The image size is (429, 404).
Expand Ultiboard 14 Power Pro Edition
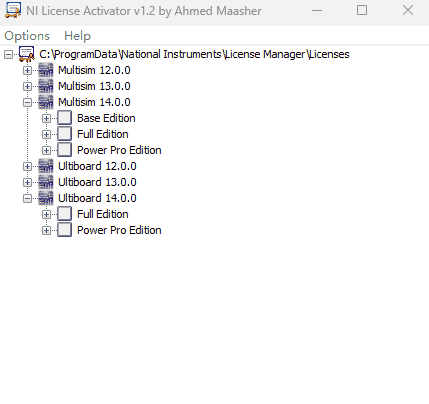[x=47, y=230]
